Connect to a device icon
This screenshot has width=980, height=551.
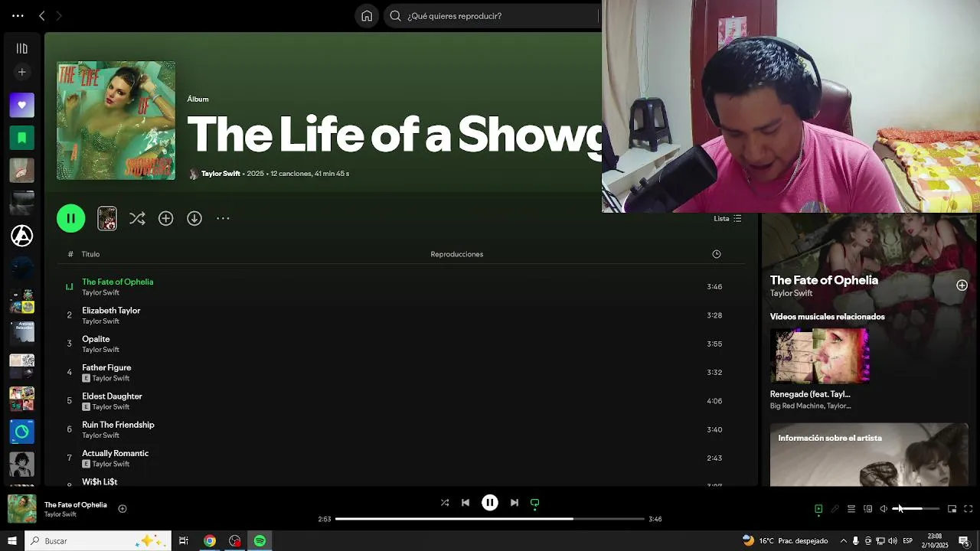867,509
